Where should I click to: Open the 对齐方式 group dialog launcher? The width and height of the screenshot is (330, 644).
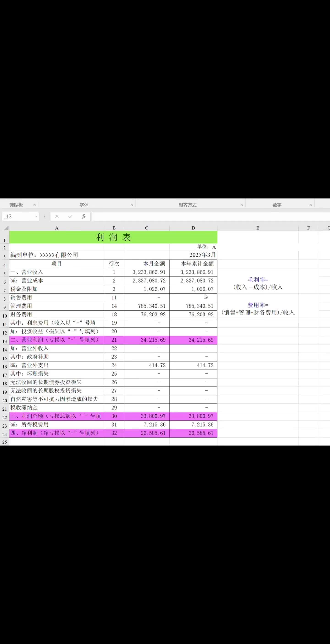[242, 205]
